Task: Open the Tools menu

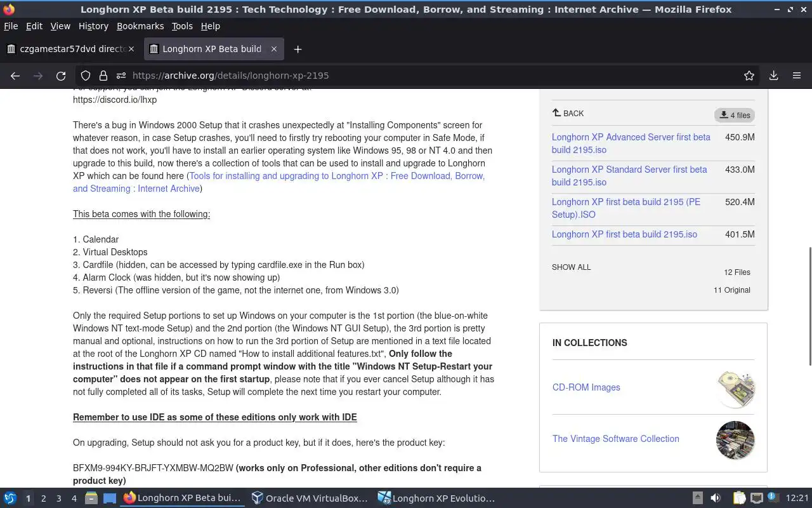Action: tap(182, 26)
